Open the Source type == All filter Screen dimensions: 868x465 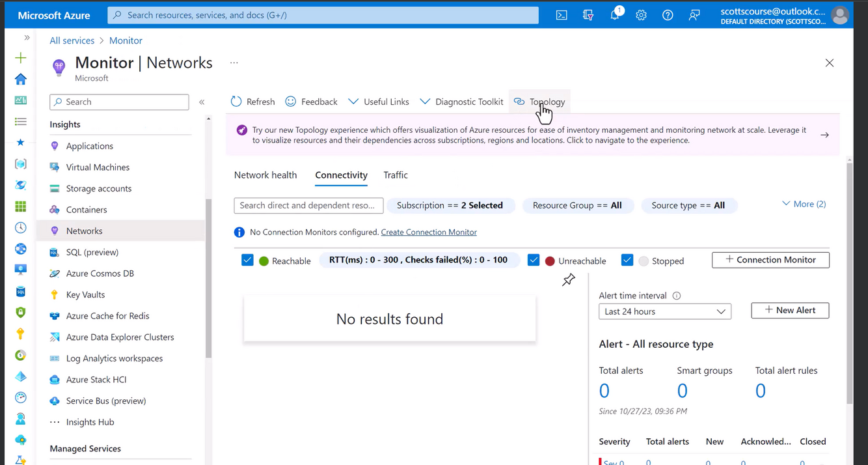pyautogui.click(x=688, y=205)
